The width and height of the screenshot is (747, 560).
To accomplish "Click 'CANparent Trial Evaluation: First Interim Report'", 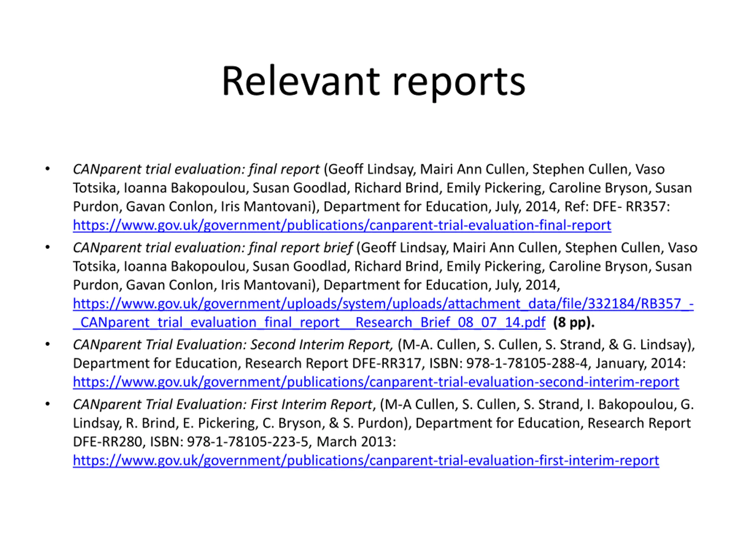I will (x=223, y=405).
